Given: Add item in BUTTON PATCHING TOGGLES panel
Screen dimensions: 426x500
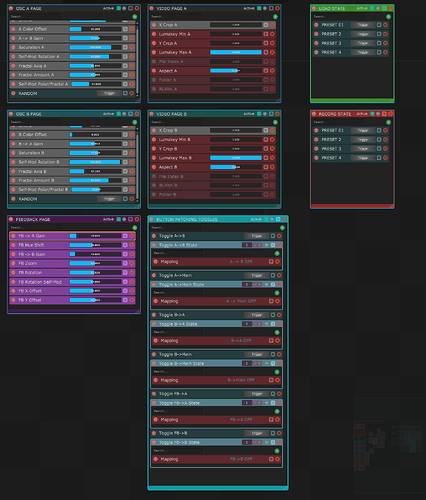Looking at the screenshot, I should pyautogui.click(x=282, y=228).
